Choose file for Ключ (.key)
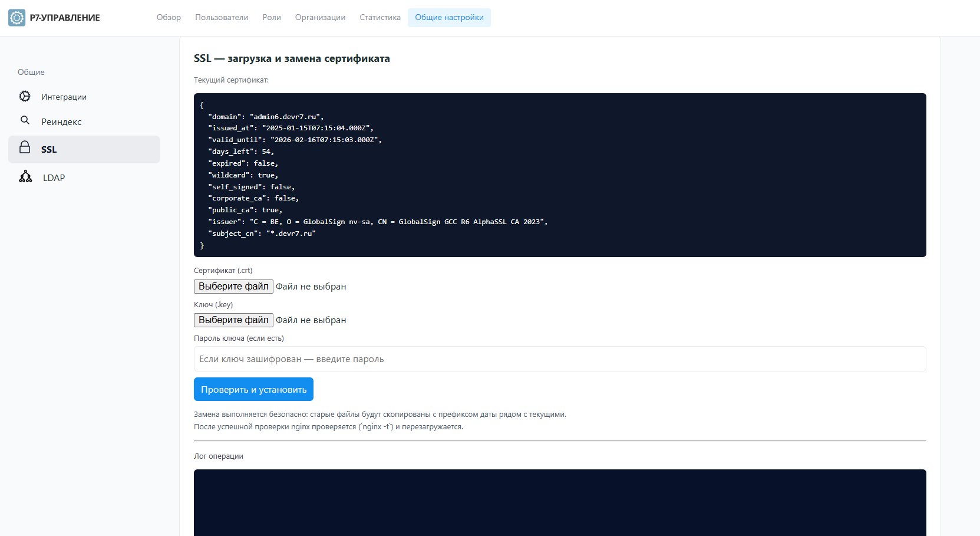 click(x=233, y=320)
